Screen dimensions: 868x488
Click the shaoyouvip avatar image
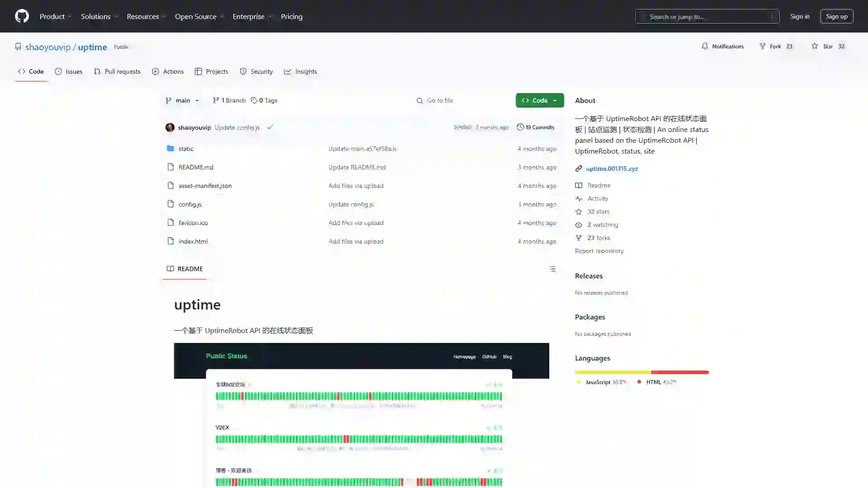pos(170,127)
